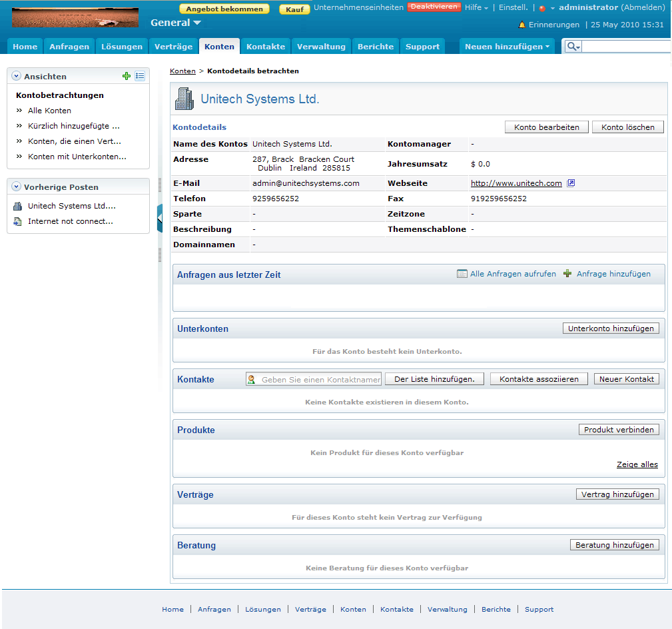Open the Berichte tab
672x629 pixels.
376,46
